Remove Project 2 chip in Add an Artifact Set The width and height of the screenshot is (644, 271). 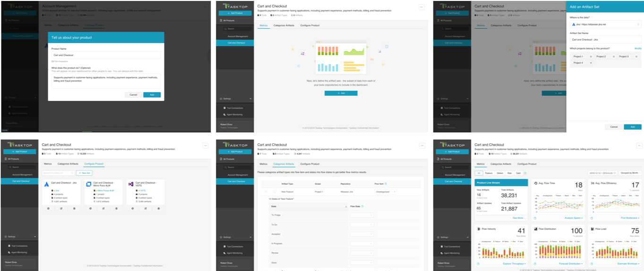[614, 57]
